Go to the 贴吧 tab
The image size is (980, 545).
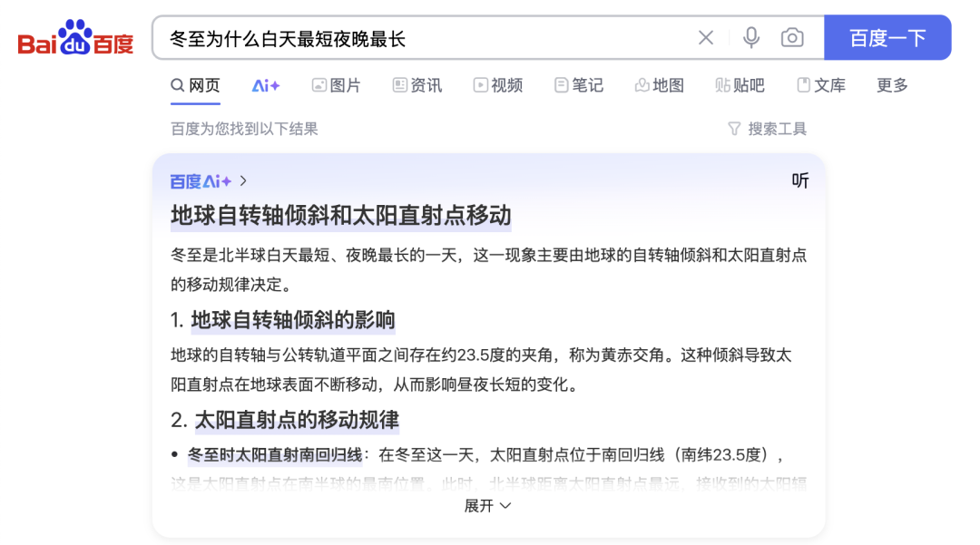click(x=740, y=85)
